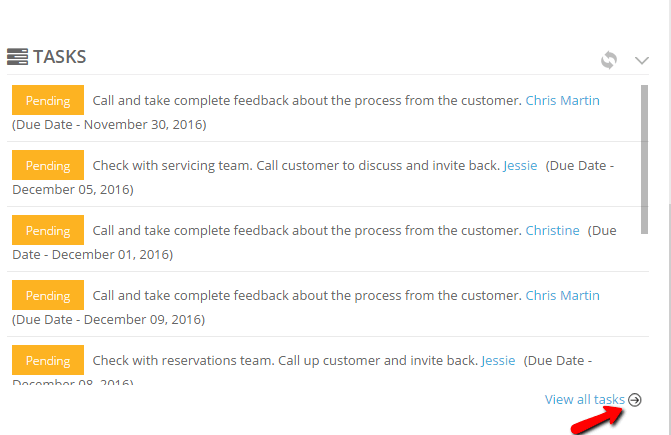Open Jessie link in reservations team task
The image size is (671, 435).
tap(498, 361)
